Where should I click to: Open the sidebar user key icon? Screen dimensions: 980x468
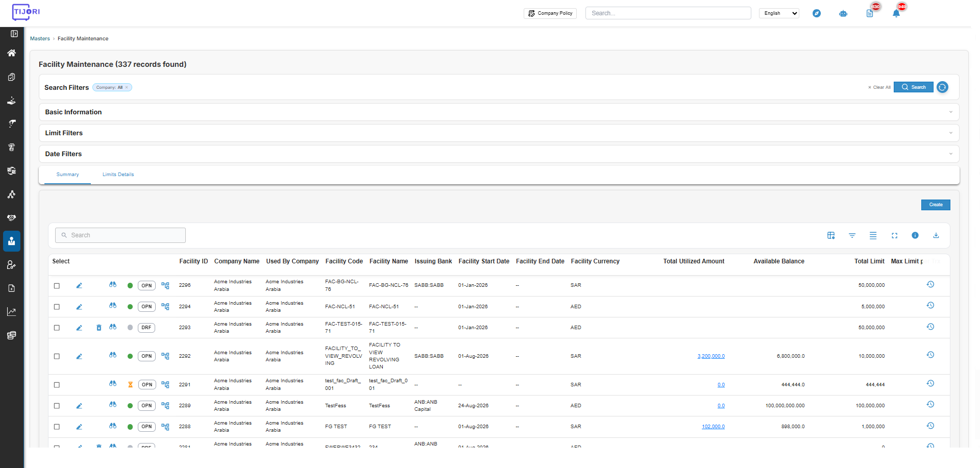(12, 265)
